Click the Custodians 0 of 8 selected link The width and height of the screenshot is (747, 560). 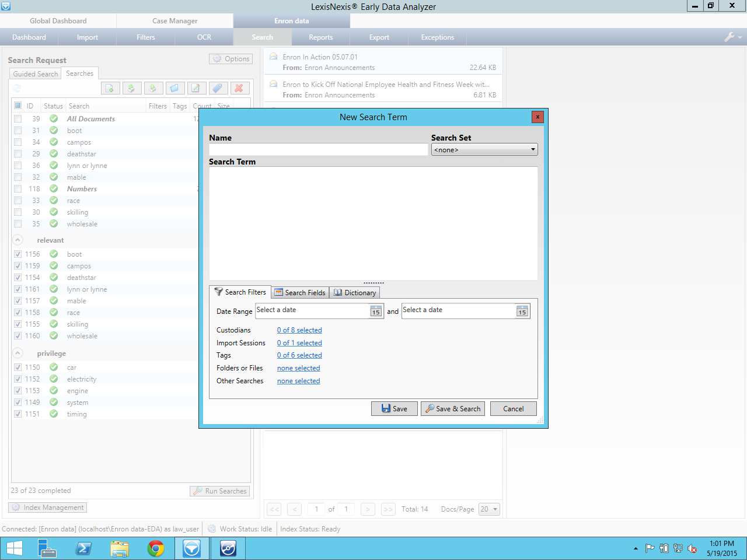tap(299, 330)
